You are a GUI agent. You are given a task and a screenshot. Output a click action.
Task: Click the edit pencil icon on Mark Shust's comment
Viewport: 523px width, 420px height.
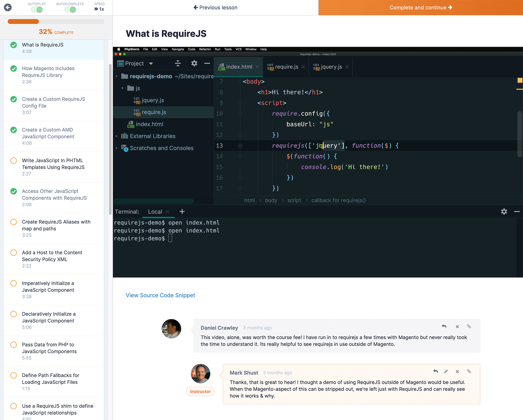click(x=446, y=371)
